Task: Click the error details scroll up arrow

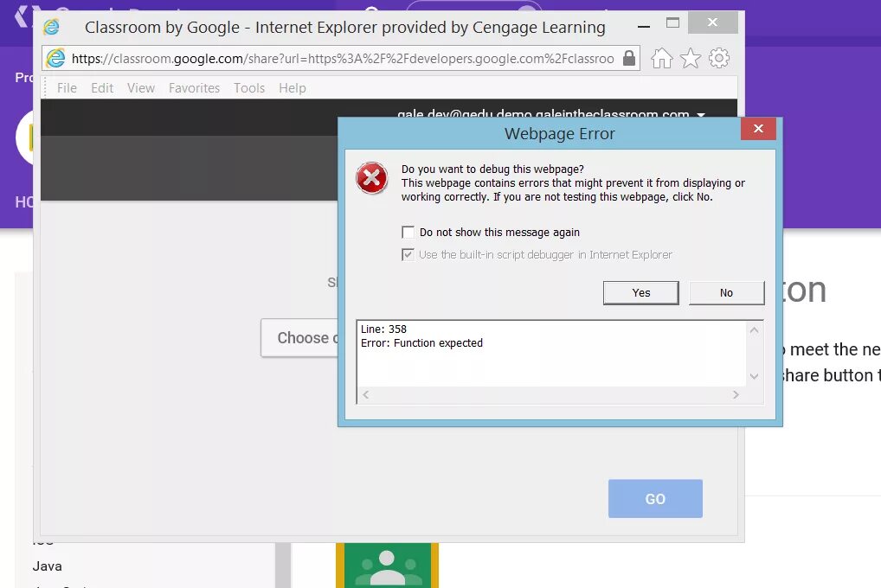Action: pos(754,330)
